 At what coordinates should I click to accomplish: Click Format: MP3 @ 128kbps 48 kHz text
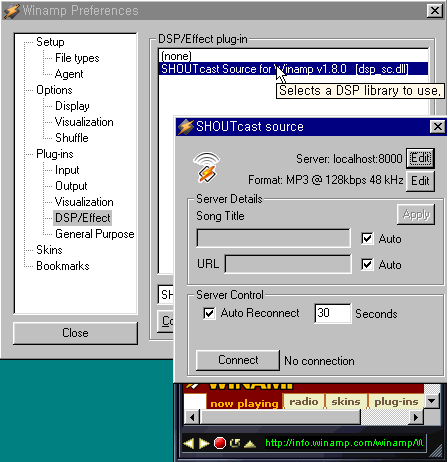pyautogui.click(x=326, y=180)
